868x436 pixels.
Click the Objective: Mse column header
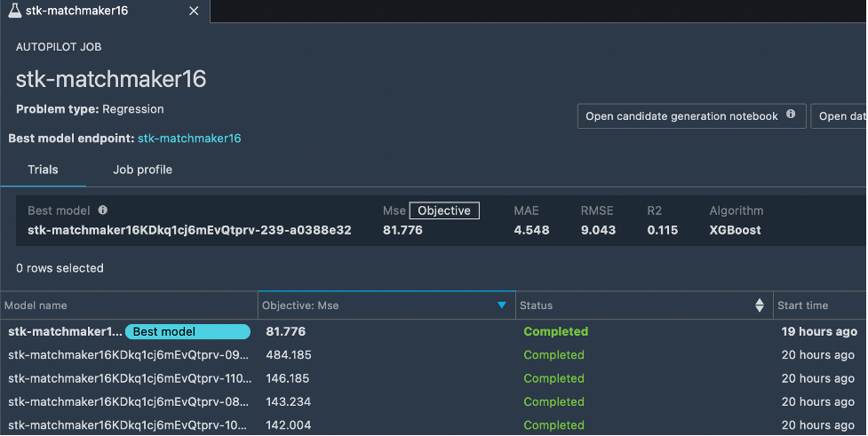[x=387, y=305]
